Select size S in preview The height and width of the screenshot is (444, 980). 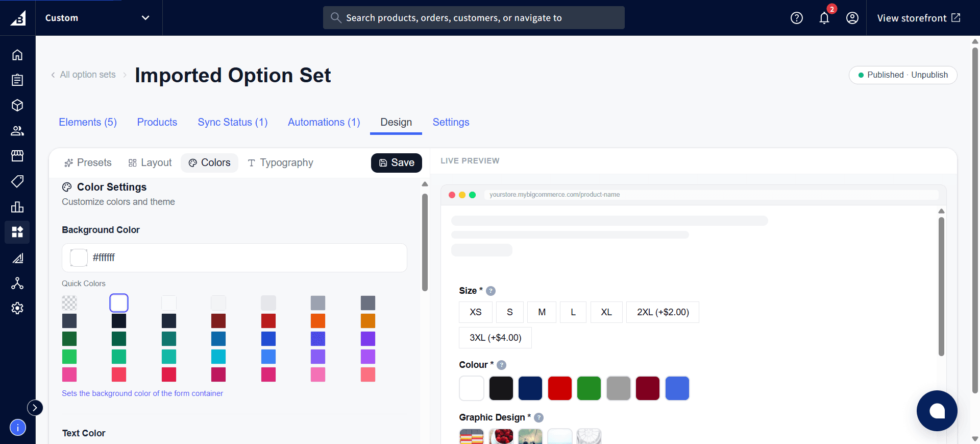510,312
